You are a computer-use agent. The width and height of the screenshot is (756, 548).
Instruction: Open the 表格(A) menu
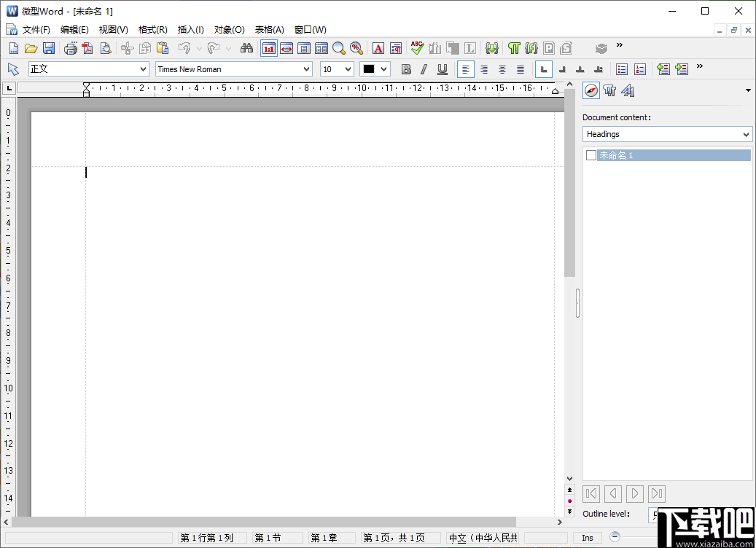click(270, 29)
